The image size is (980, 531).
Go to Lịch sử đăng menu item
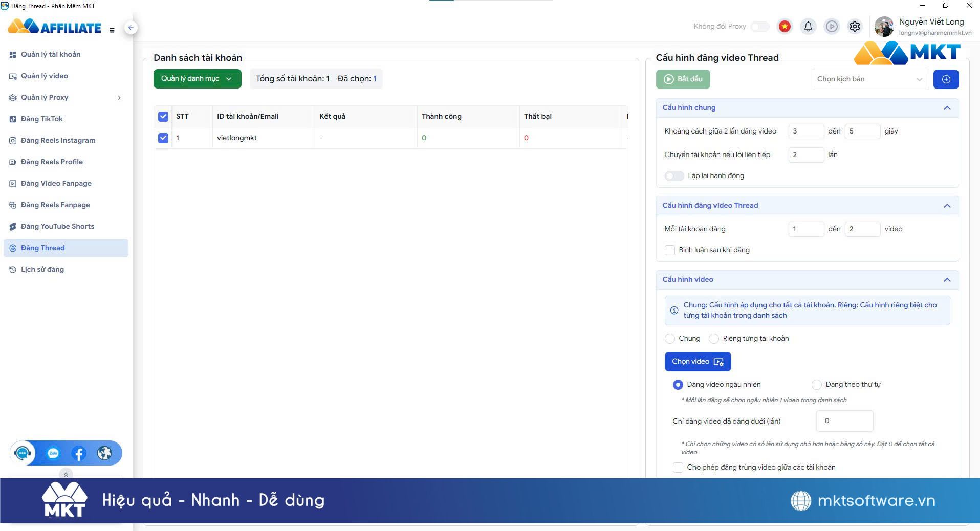tap(42, 269)
